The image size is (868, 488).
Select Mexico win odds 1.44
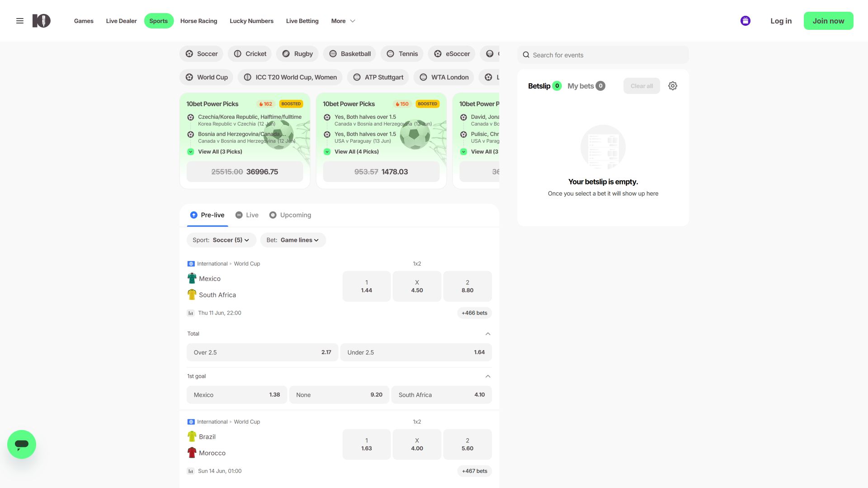(x=367, y=286)
